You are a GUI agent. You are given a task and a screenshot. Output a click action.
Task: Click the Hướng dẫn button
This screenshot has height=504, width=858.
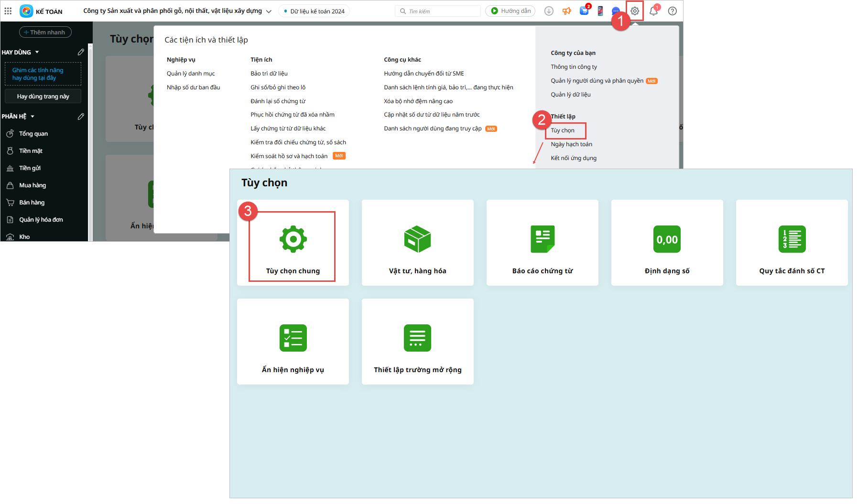pos(510,11)
